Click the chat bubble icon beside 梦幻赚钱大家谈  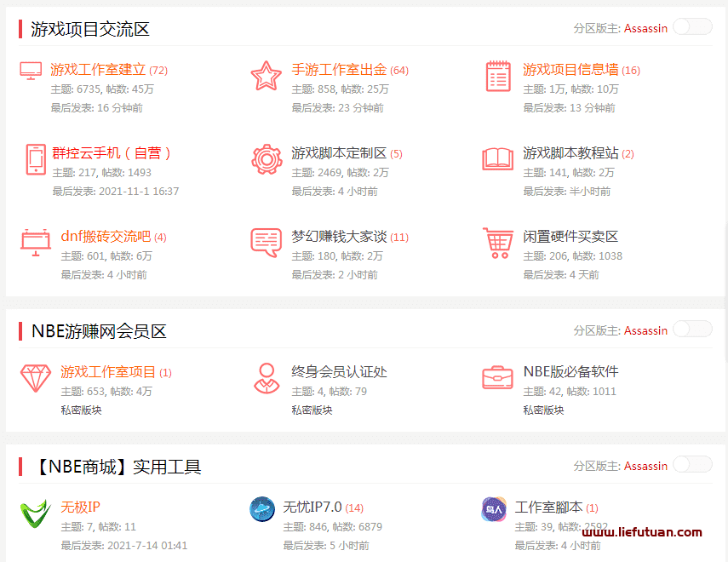[266, 243]
